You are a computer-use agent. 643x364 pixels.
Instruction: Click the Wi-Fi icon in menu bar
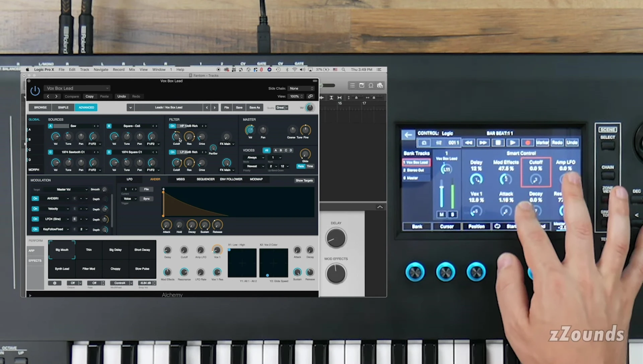tap(294, 70)
